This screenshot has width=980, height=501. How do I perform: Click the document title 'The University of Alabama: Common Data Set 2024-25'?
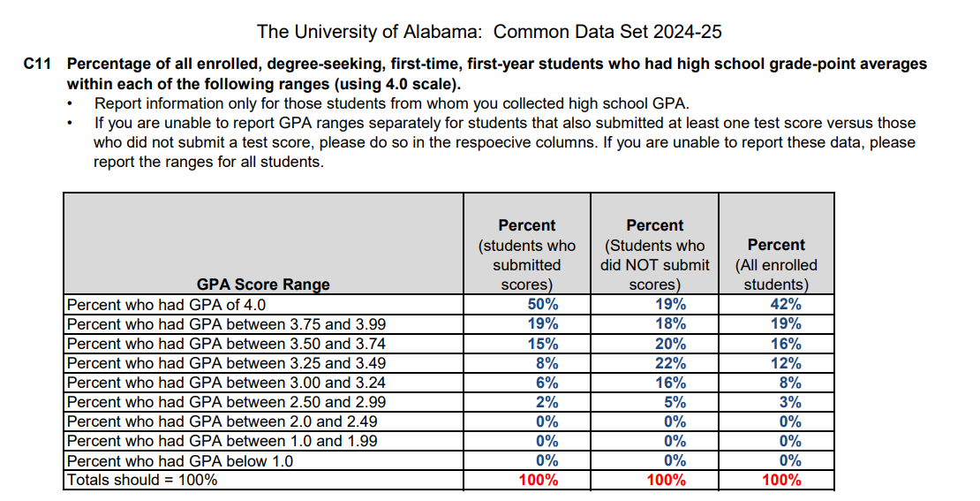[x=489, y=32]
